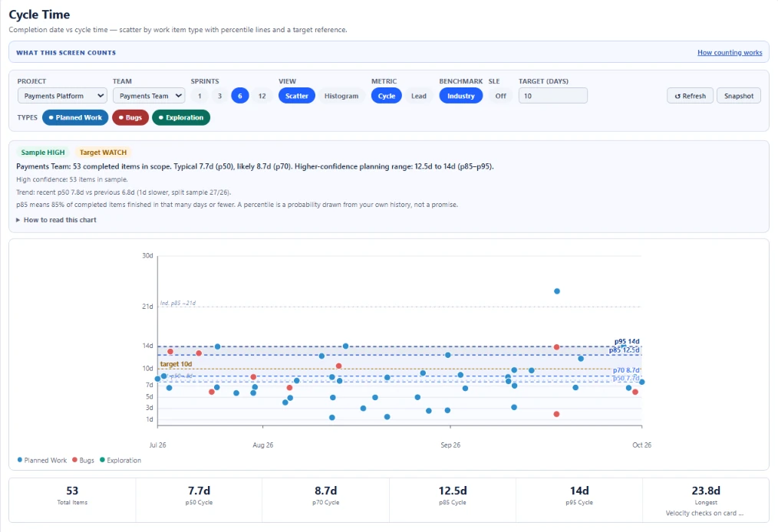Select 1 sprint range
The height and width of the screenshot is (532, 778).
199,96
